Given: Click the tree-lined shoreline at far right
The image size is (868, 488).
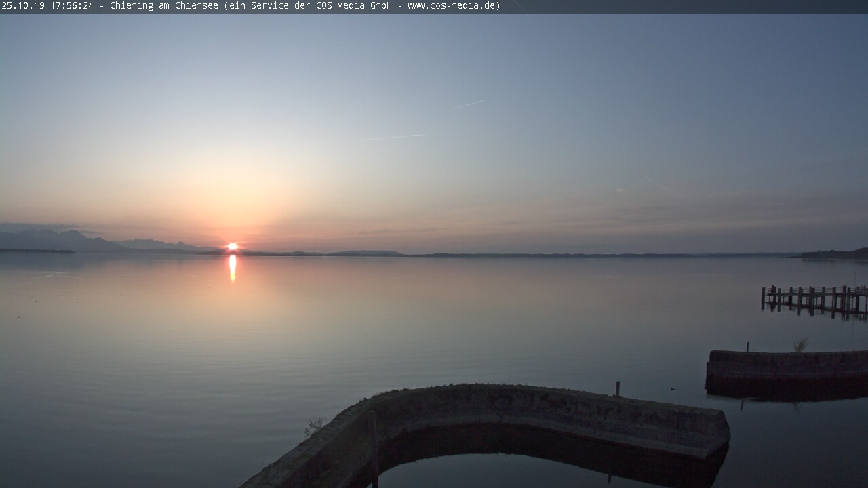Looking at the screenshot, I should tap(835, 254).
